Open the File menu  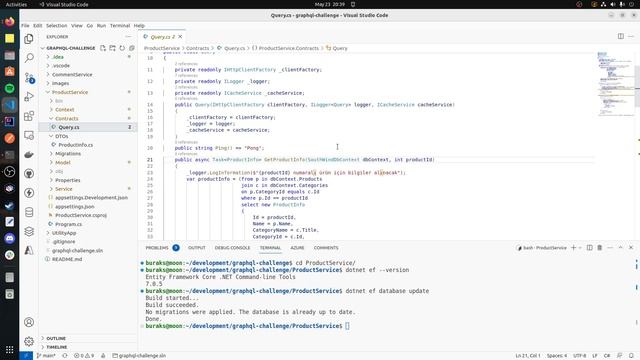[x=25, y=26]
